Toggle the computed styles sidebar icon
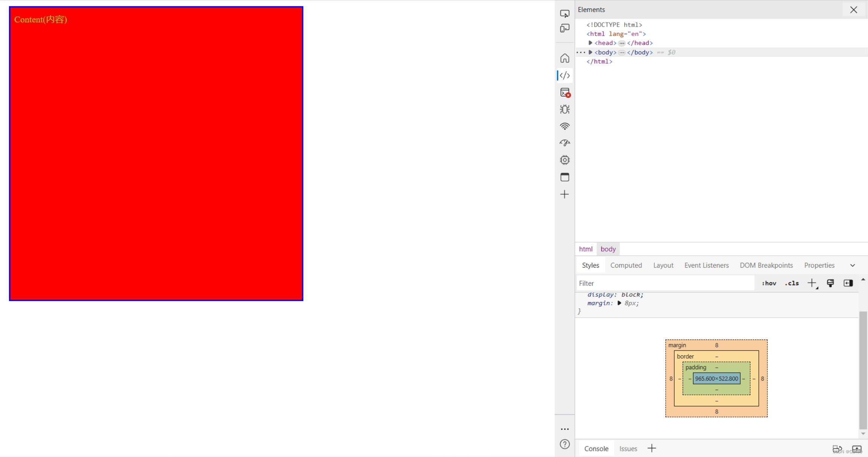Screen dimensions: 868x457 coord(848,283)
